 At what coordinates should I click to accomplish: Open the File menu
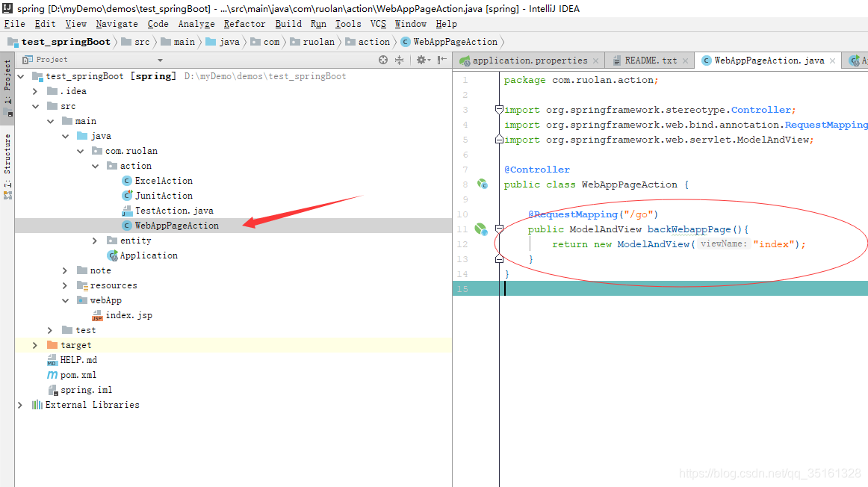coord(14,24)
